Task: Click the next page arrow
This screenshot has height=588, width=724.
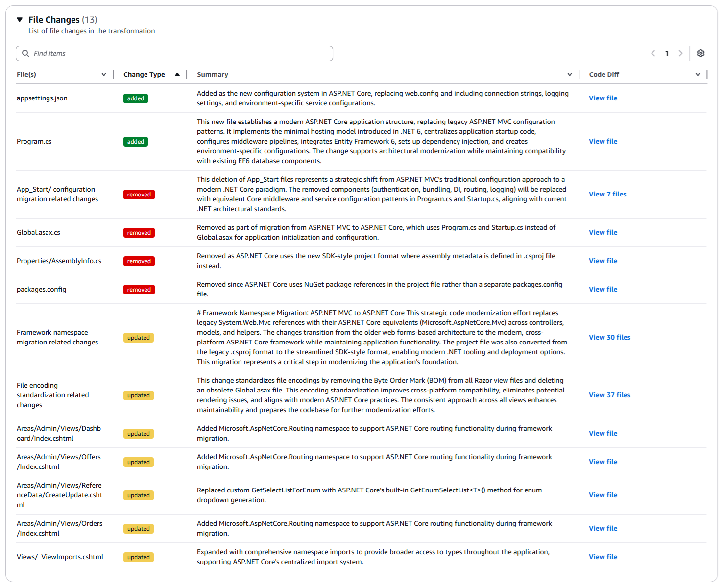Action: [x=681, y=53]
